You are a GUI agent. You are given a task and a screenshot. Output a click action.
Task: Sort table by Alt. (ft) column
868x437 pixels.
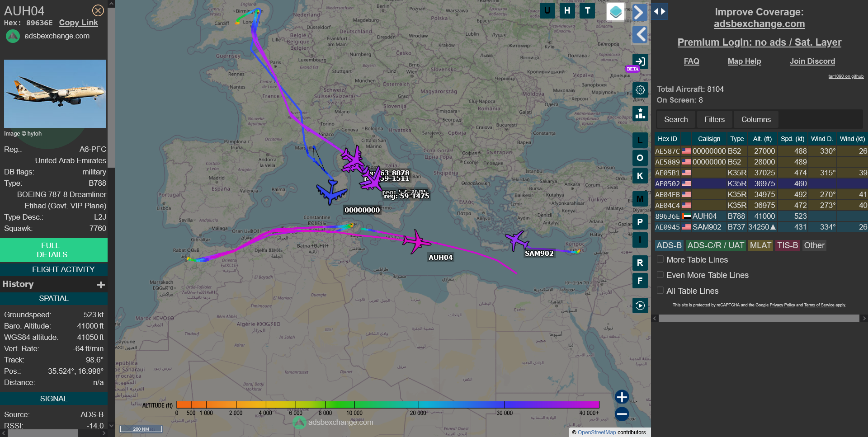pyautogui.click(x=762, y=139)
